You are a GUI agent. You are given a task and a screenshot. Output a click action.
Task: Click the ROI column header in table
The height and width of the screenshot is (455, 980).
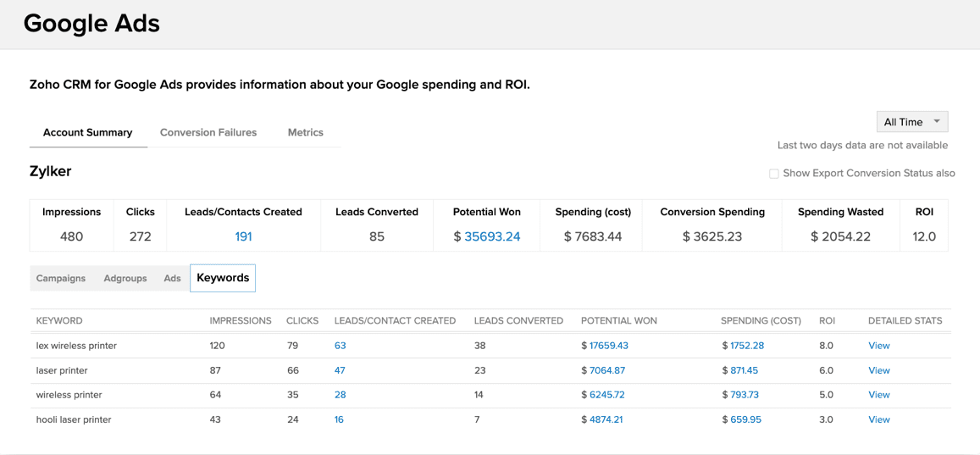pyautogui.click(x=827, y=320)
